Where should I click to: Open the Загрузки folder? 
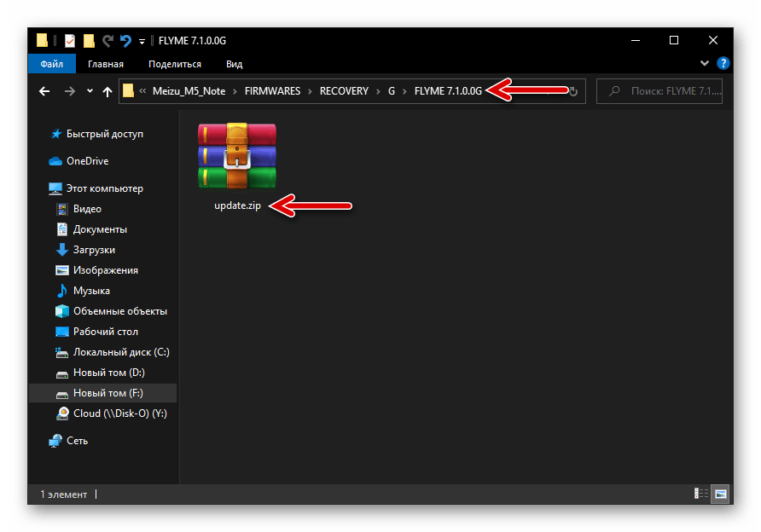[94, 250]
